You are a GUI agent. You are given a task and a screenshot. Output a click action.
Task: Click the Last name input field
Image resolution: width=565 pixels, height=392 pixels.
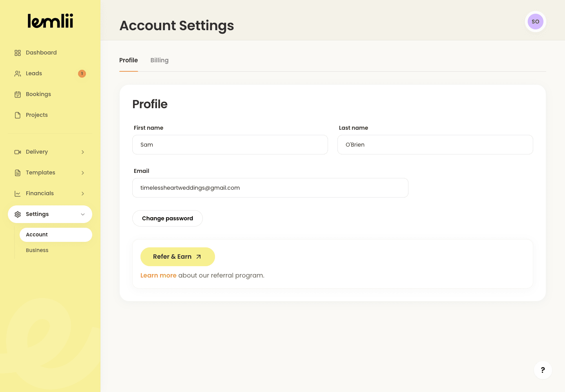pos(435,145)
